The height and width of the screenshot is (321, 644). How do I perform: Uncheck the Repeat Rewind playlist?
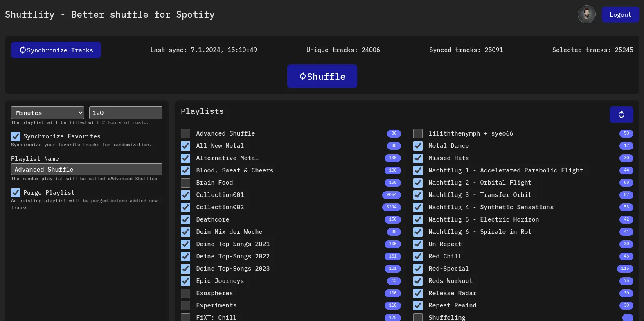(418, 305)
